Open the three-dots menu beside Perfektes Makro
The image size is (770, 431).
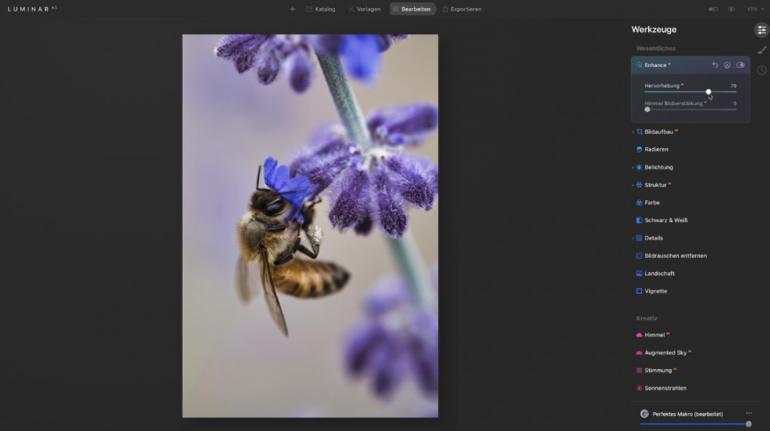click(748, 413)
